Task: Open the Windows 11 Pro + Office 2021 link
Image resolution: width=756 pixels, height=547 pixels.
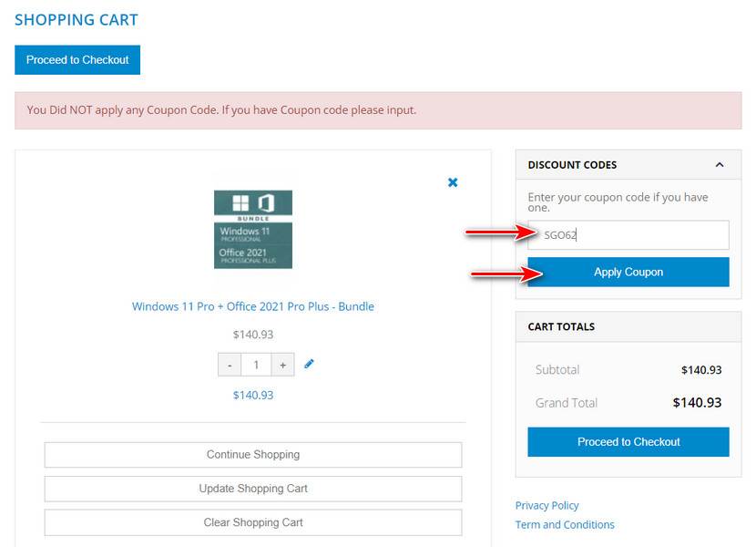Action: pyautogui.click(x=253, y=306)
